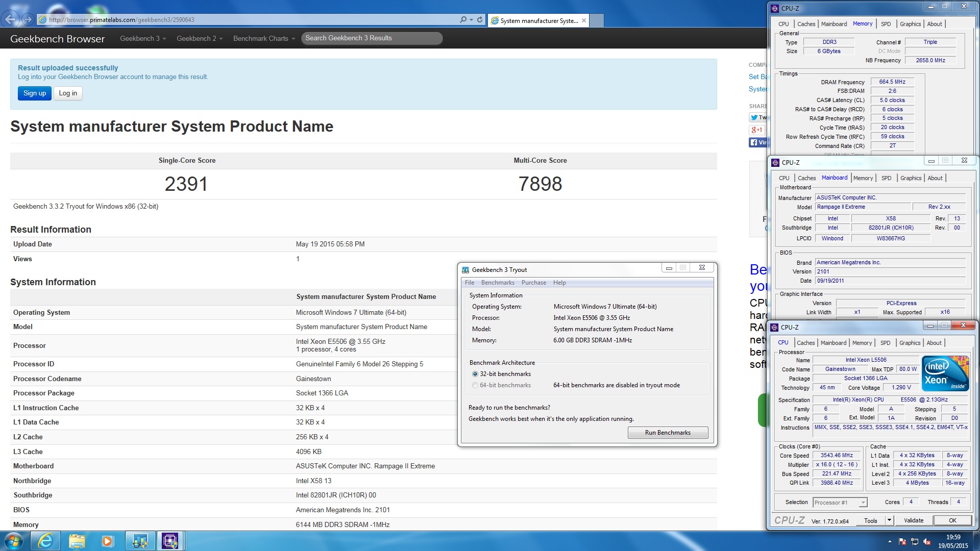
Task: Open the Processor #1 selection dropdown
Action: point(840,503)
